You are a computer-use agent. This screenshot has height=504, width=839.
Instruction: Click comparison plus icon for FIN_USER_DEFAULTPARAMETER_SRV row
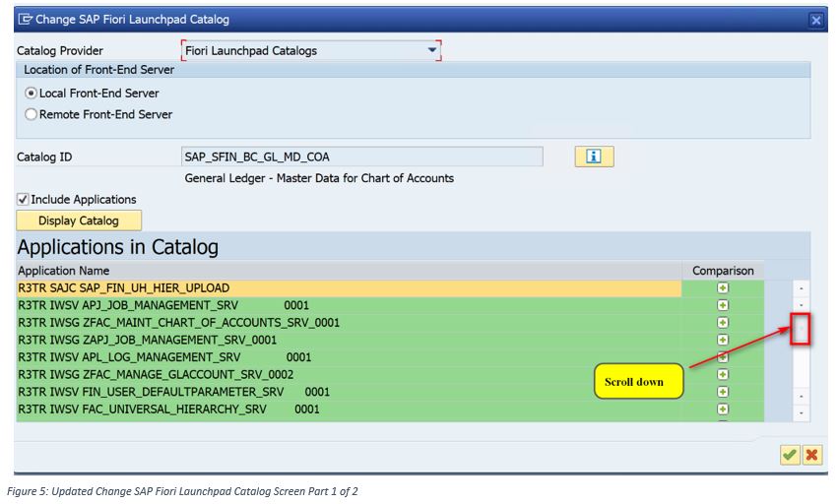723,392
